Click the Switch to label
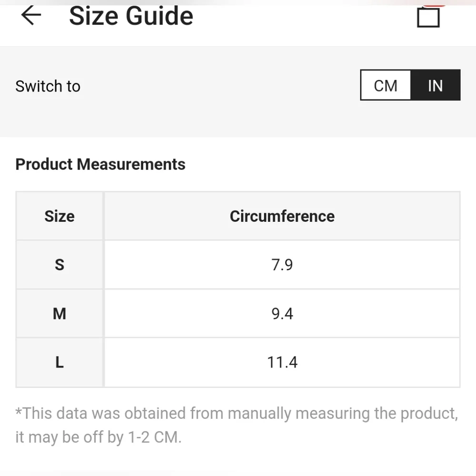The height and width of the screenshot is (476, 476). click(48, 86)
